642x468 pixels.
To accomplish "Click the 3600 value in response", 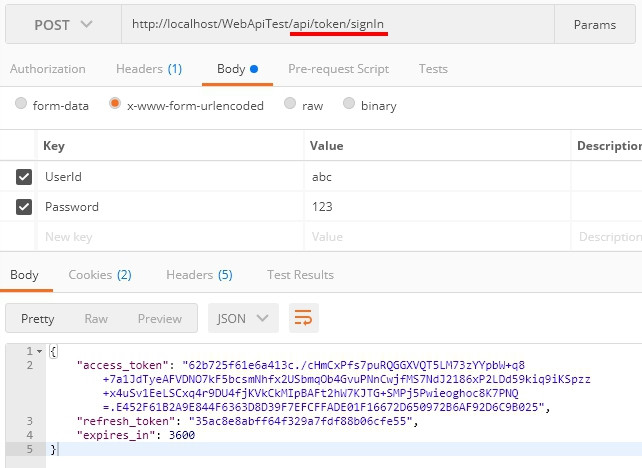I will pos(182,435).
